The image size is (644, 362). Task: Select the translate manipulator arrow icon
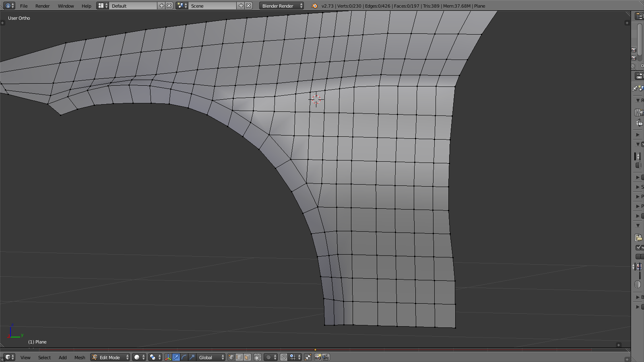176,357
